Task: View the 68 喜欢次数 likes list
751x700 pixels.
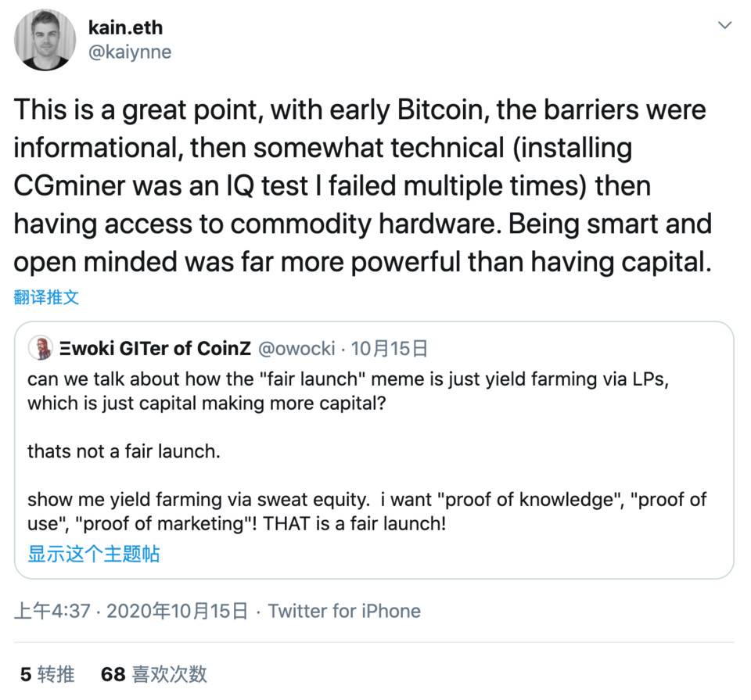Action: click(x=154, y=673)
